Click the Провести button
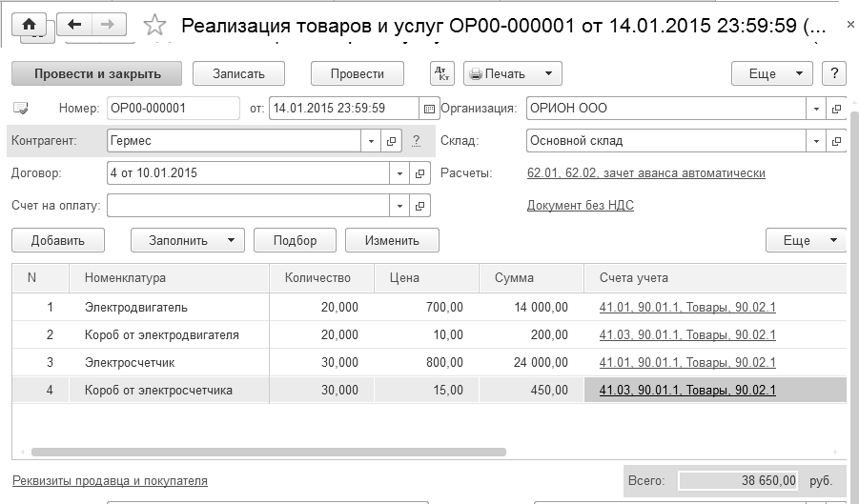This screenshot has width=859, height=504. (358, 73)
